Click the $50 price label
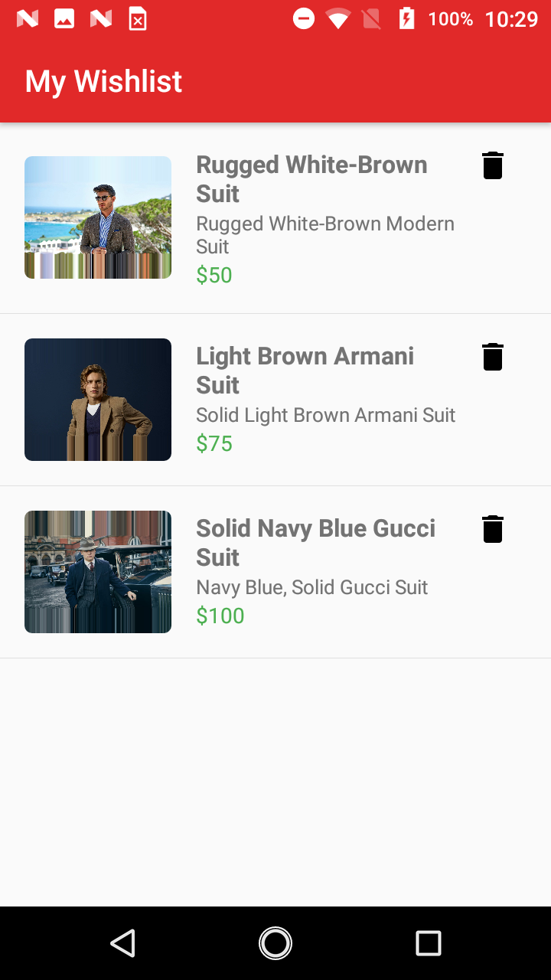This screenshot has height=980, width=551. coord(214,276)
